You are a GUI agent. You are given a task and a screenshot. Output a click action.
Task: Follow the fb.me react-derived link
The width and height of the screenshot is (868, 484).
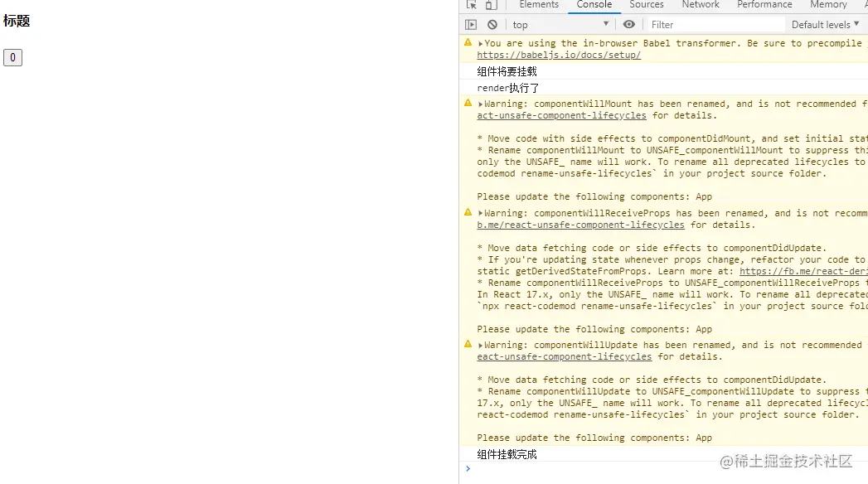pos(803,272)
